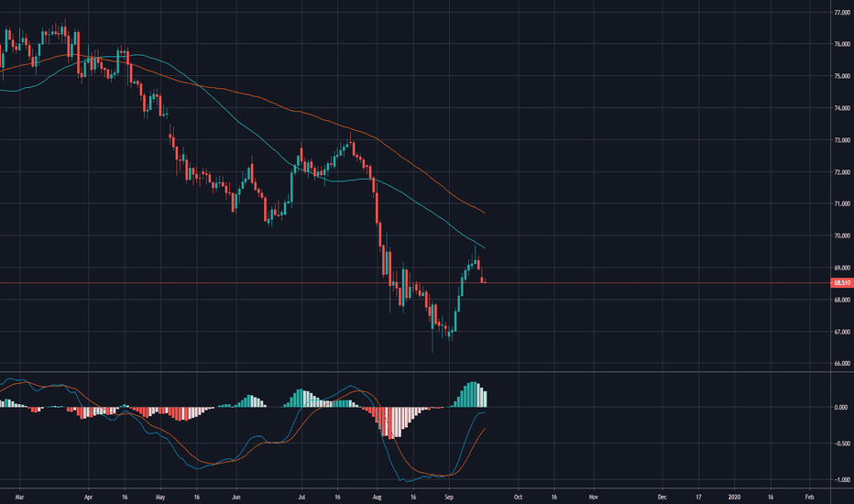Click the green September MACD histogram bars

click(x=470, y=396)
